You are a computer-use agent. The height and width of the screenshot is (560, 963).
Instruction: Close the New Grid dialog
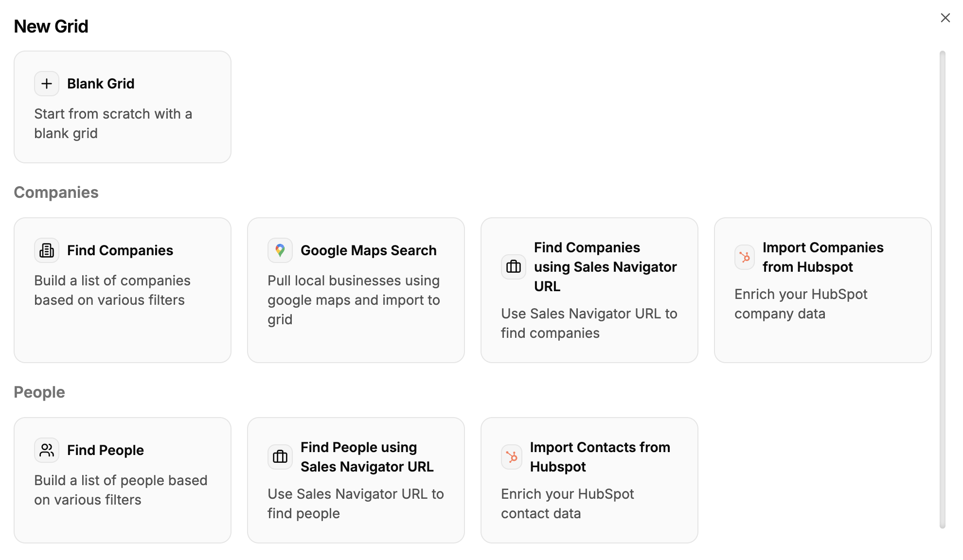[x=945, y=18]
